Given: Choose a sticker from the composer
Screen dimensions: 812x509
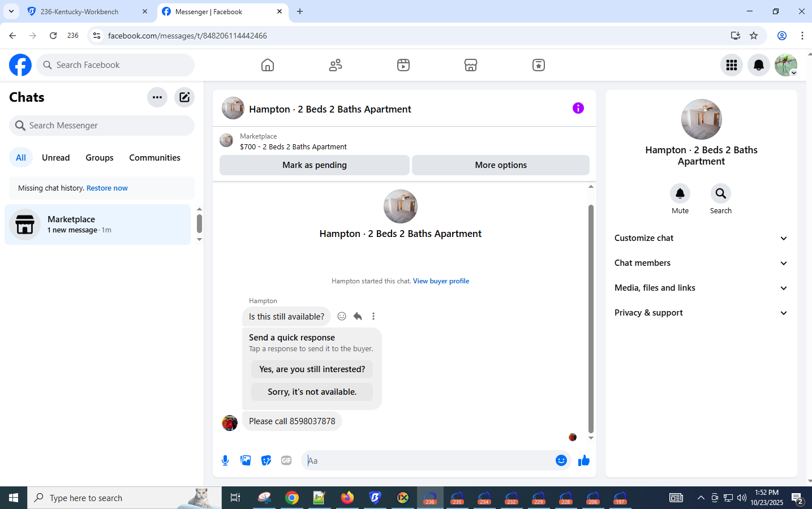Looking at the screenshot, I should tap(266, 460).
